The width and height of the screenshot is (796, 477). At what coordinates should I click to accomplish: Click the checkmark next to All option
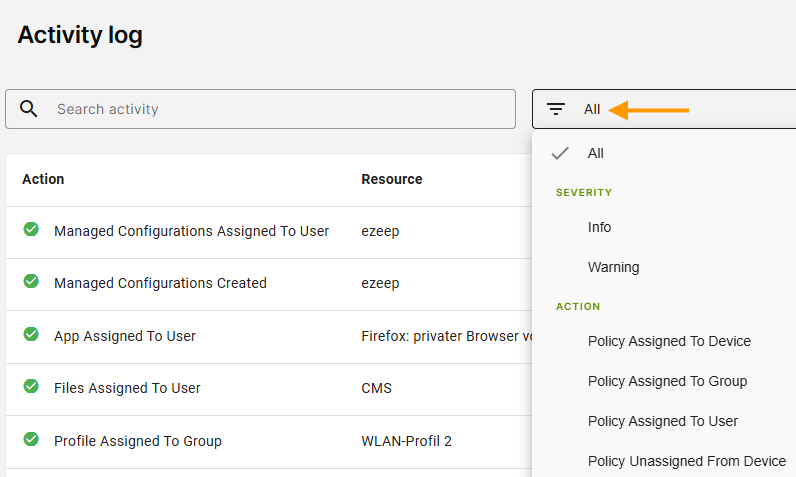(x=560, y=153)
